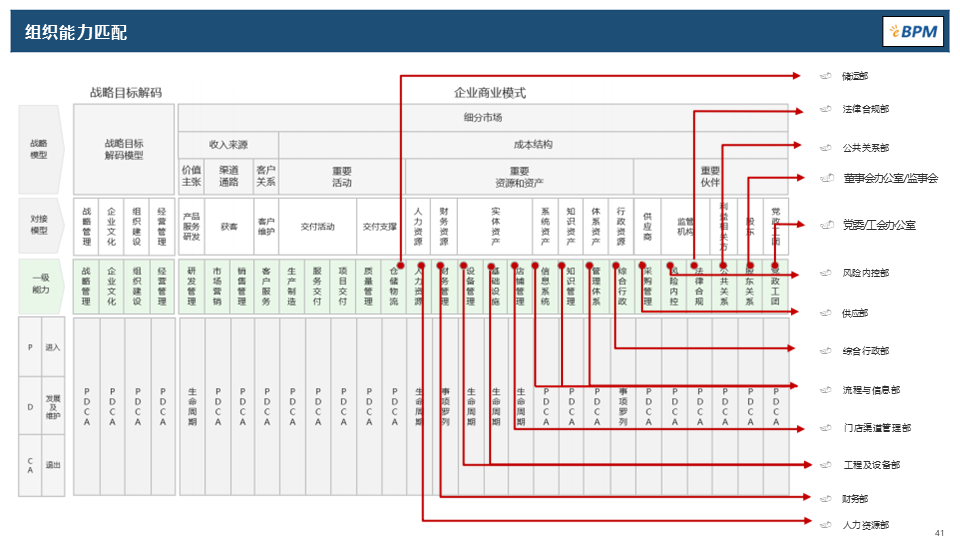Click the 门店渠道管理部 department label
The image size is (960, 540).
tap(877, 427)
